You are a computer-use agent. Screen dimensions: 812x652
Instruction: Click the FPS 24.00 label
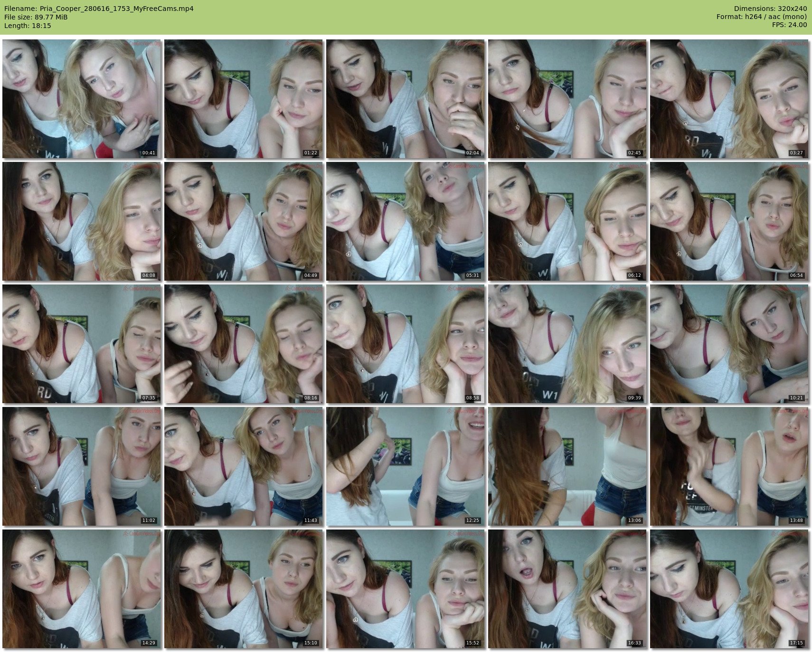click(x=789, y=25)
